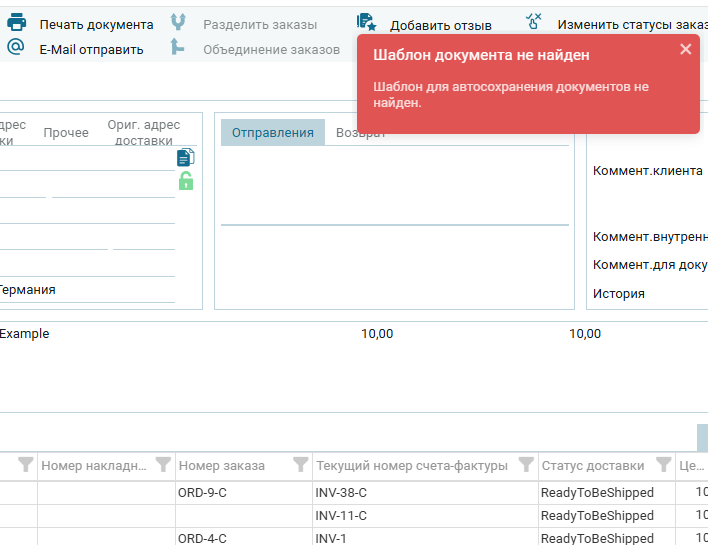The height and width of the screenshot is (545, 708).
Task: Open filter for Статус доставки column
Action: (663, 465)
